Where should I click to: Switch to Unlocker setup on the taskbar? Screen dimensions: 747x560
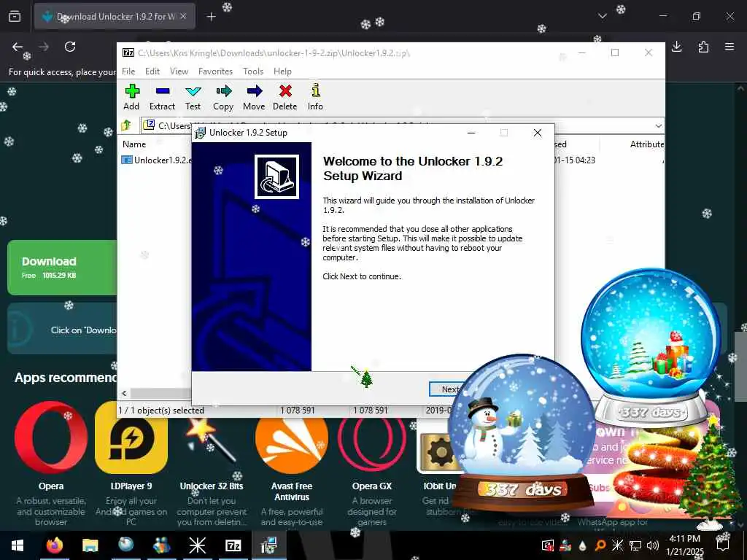[268, 545]
